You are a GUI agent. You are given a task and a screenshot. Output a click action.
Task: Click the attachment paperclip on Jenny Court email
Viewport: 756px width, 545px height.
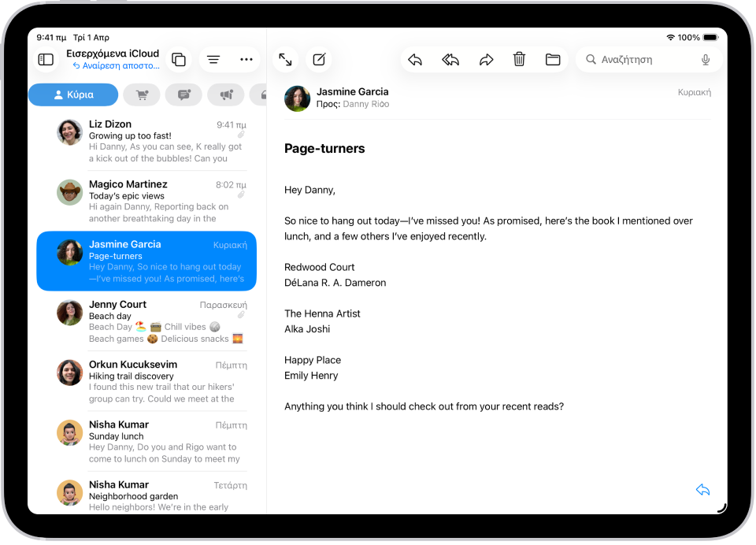point(241,315)
